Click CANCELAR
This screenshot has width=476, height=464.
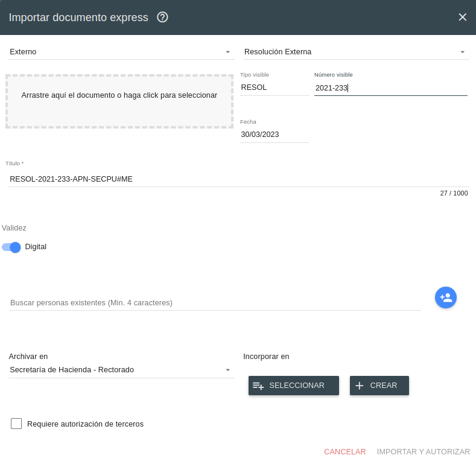pos(345,452)
